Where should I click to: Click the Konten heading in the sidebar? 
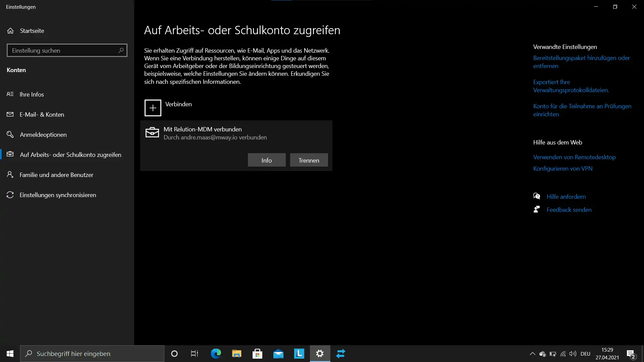pyautogui.click(x=16, y=70)
